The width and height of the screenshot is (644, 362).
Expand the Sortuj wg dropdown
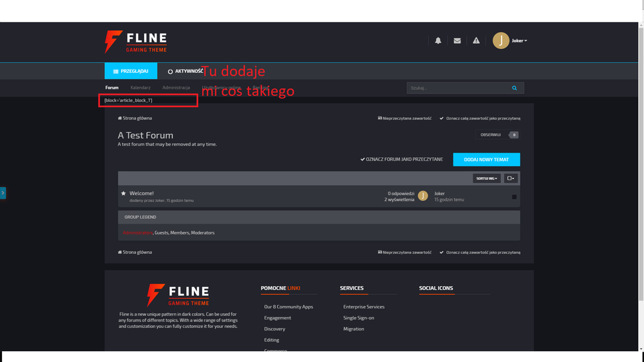(x=486, y=178)
